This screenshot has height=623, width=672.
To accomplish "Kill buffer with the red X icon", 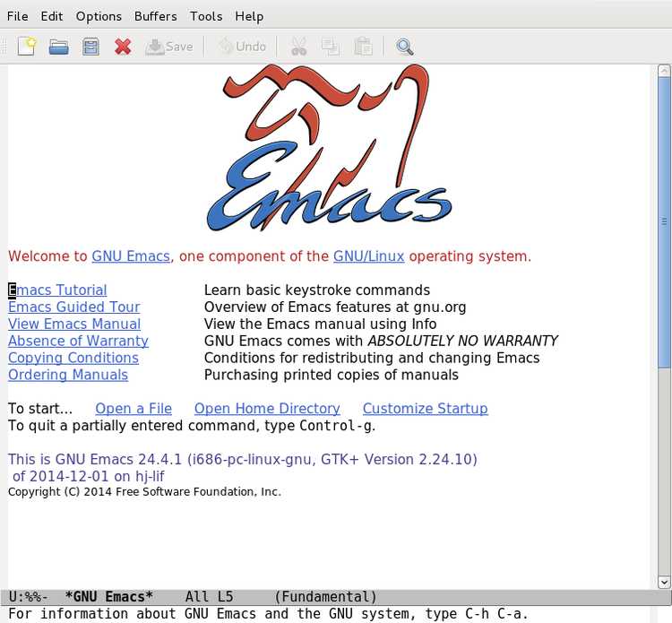I will tap(123, 47).
